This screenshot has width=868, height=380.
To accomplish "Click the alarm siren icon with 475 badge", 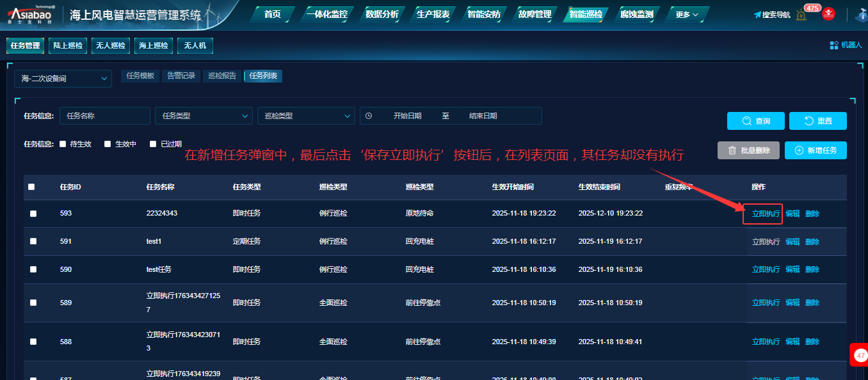I will 801,14.
